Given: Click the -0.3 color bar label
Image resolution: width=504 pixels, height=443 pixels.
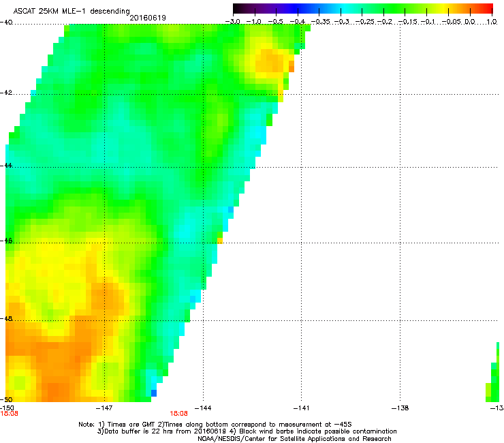Looking at the screenshot, I should pyautogui.click(x=341, y=22).
